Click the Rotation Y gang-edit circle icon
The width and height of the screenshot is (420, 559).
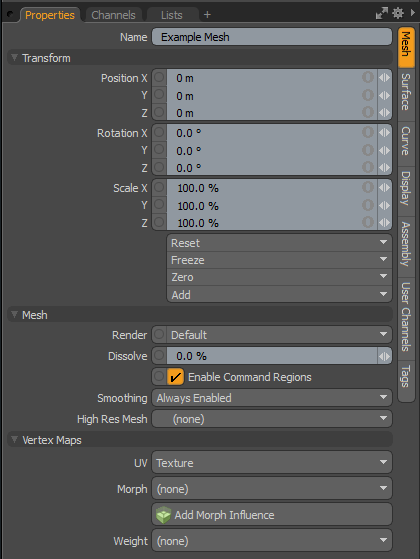click(368, 150)
